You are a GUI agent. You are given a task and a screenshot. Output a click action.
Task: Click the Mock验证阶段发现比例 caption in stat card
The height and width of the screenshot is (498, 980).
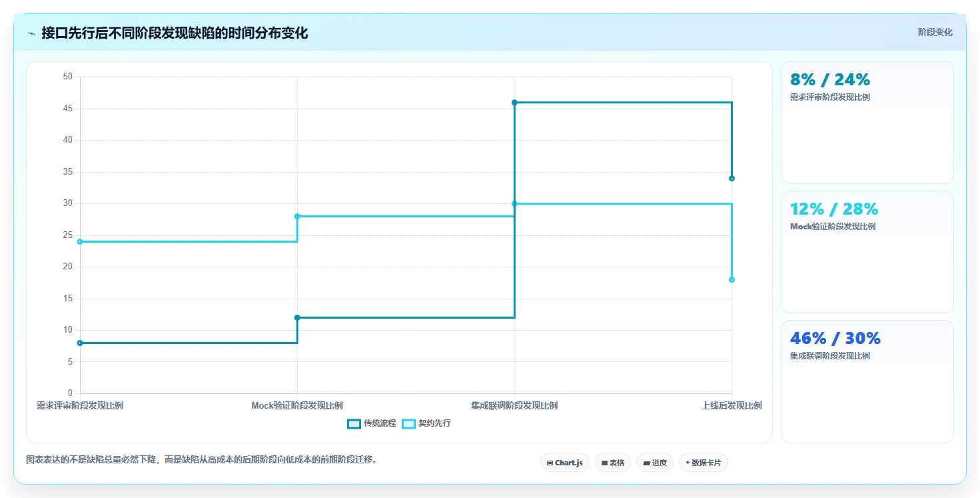click(x=833, y=227)
